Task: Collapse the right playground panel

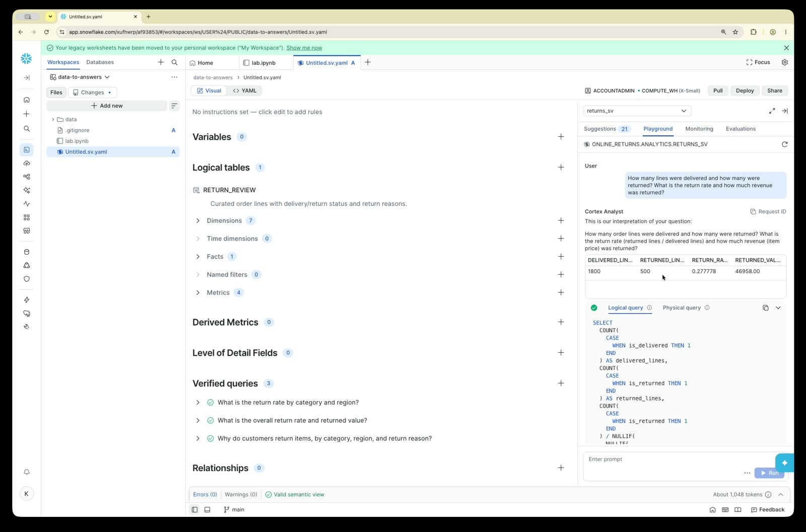Action: tap(785, 111)
